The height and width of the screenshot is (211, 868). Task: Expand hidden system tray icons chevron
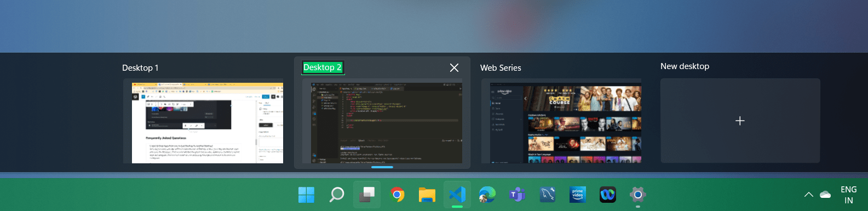[x=809, y=195]
